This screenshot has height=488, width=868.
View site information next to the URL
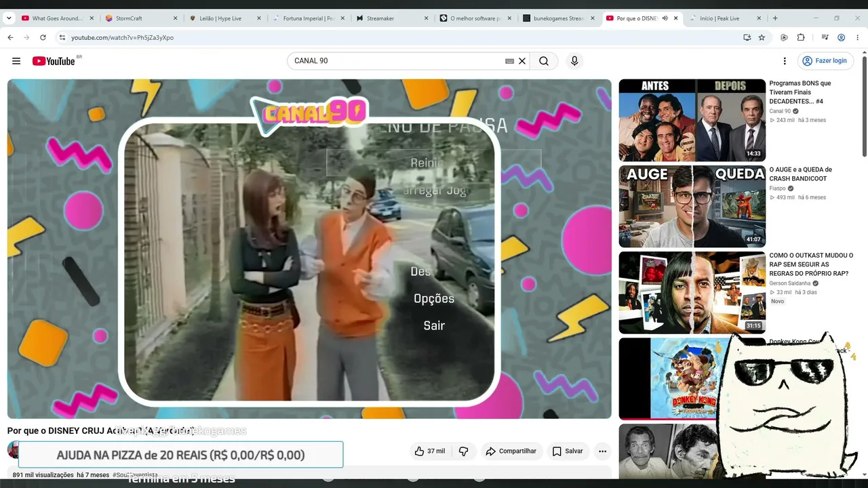[62, 37]
